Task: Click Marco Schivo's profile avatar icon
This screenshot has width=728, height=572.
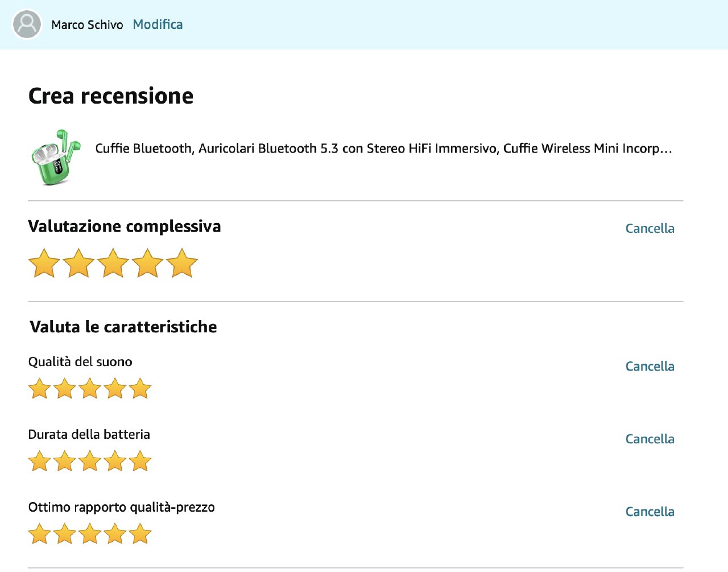Action: [x=27, y=24]
